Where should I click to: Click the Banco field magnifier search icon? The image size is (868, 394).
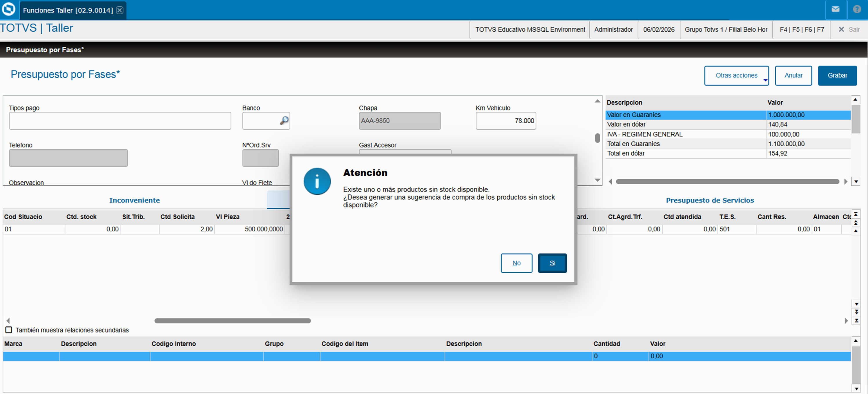pos(284,120)
